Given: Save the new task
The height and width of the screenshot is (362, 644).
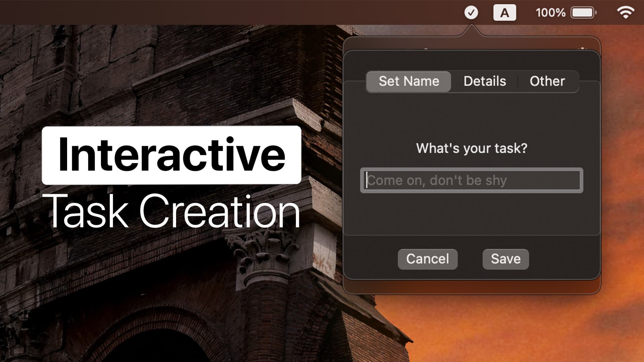Looking at the screenshot, I should pyautogui.click(x=506, y=259).
